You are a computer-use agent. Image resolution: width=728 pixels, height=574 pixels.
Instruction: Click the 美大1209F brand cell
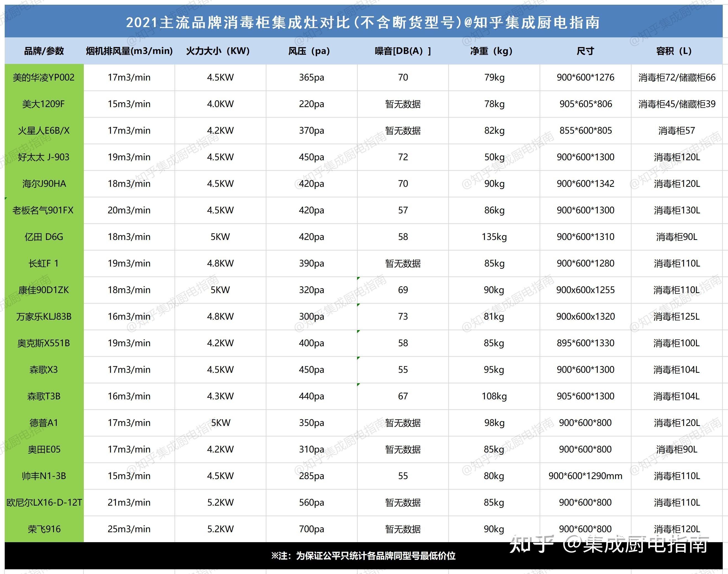point(44,104)
